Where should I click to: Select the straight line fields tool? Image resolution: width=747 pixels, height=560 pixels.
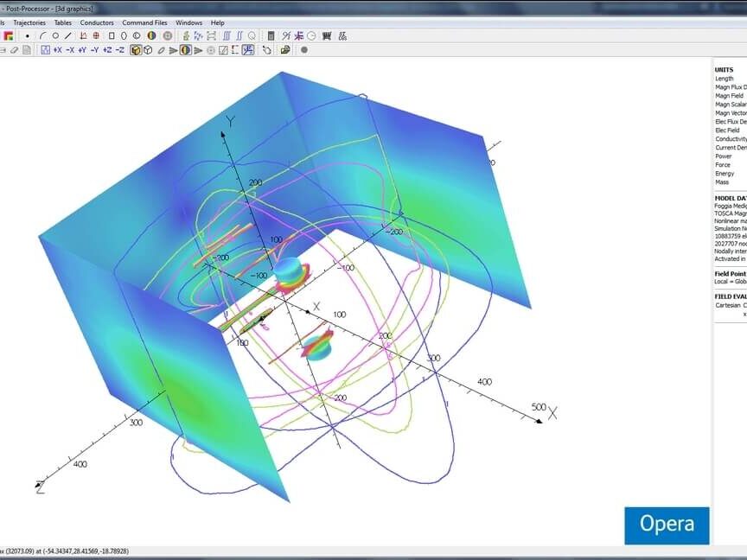pyautogui.click(x=68, y=36)
